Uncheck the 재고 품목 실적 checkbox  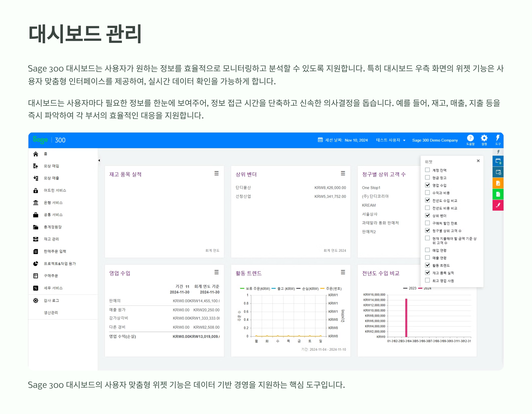coord(428,273)
